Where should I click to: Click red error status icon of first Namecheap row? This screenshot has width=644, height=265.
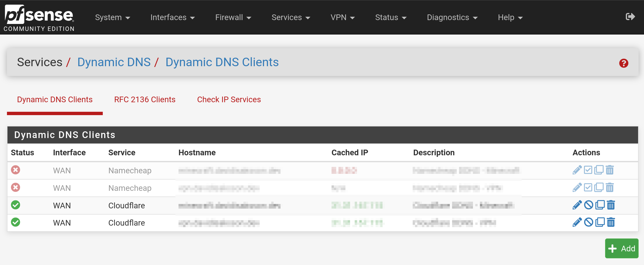[x=15, y=170]
